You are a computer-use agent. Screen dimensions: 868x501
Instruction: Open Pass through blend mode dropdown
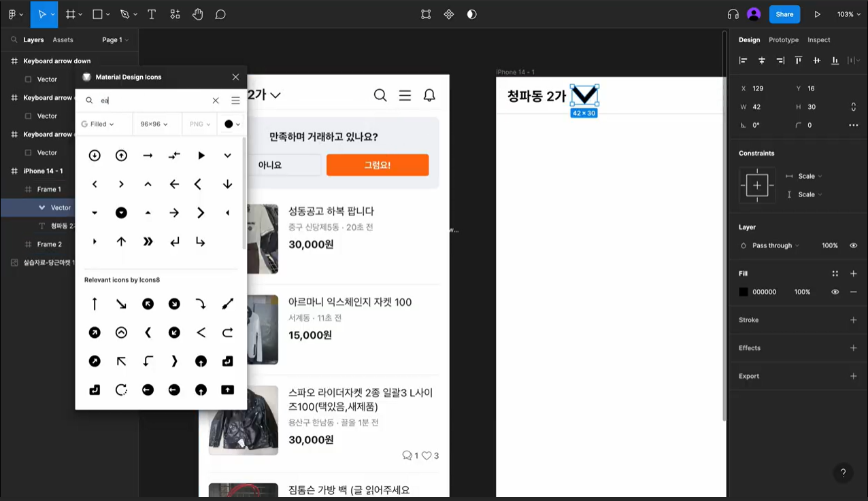click(x=775, y=245)
